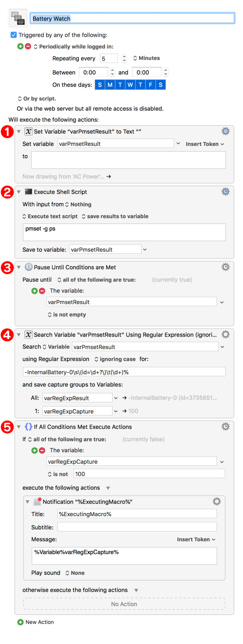This screenshot has height=644, width=243.
Task: Toggle the F weekday button
Action: click(x=150, y=85)
